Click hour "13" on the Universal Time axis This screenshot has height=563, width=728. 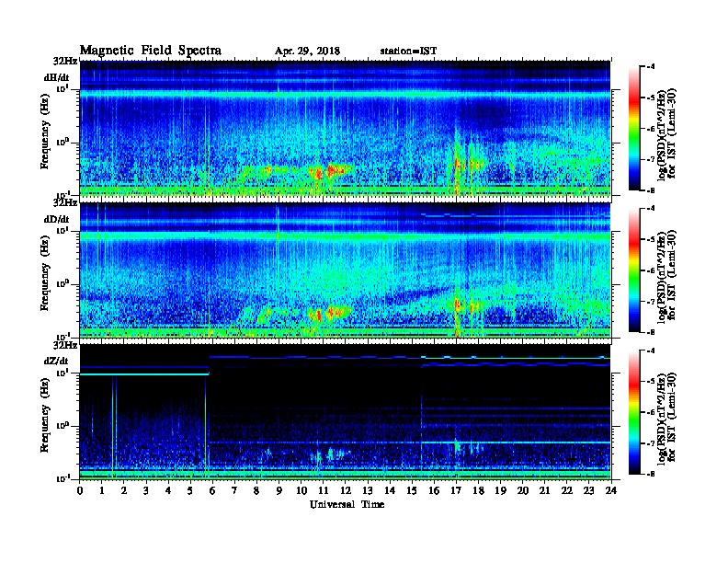[368, 491]
